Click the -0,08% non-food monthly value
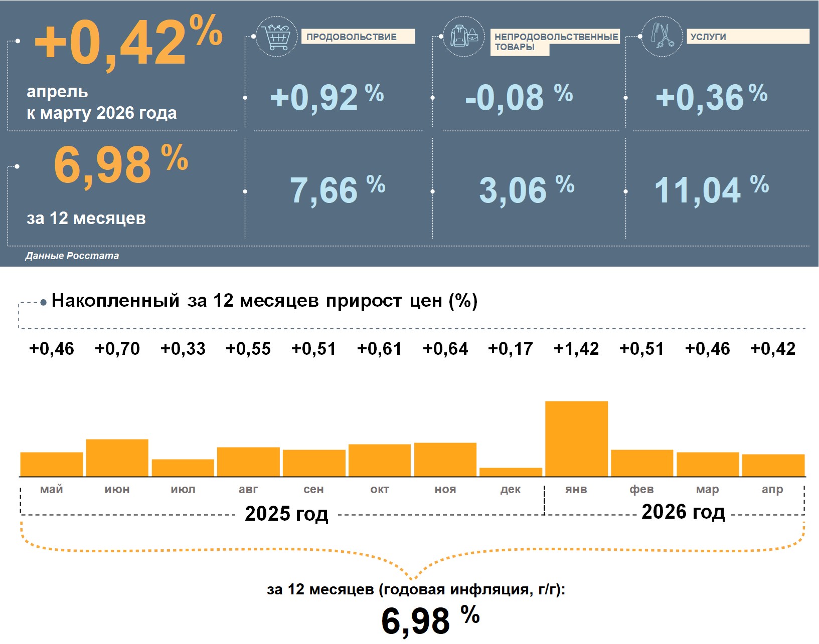 (519, 97)
